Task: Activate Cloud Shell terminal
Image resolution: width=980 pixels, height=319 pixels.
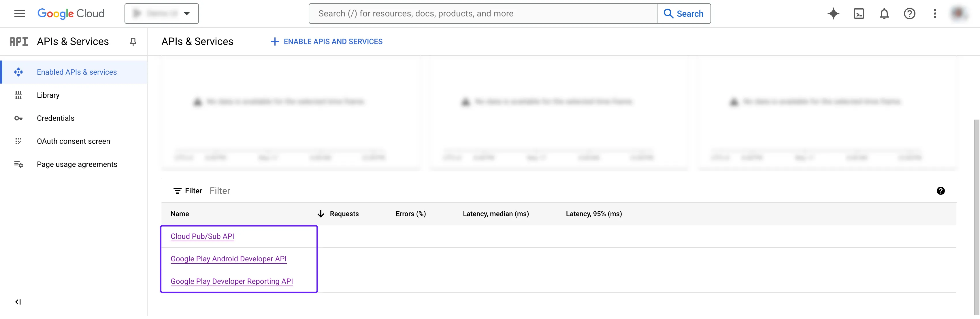Action: pyautogui.click(x=859, y=13)
